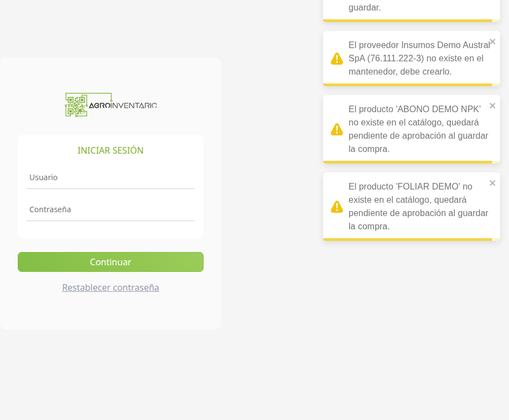Click the INICIAR SESIÓN heading
This screenshot has height=420, width=509.
point(110,150)
